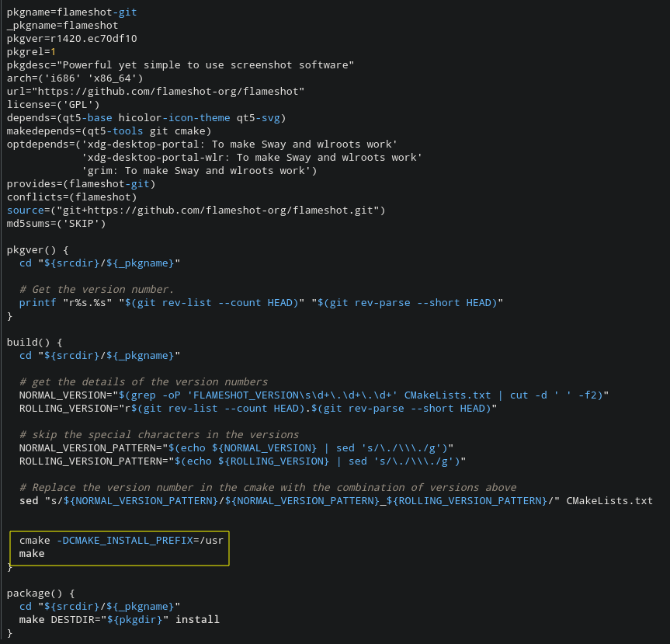Click the cmake -DCMAKE_INSTALL_PREFIX line
The image size is (670, 644).
(x=121, y=541)
